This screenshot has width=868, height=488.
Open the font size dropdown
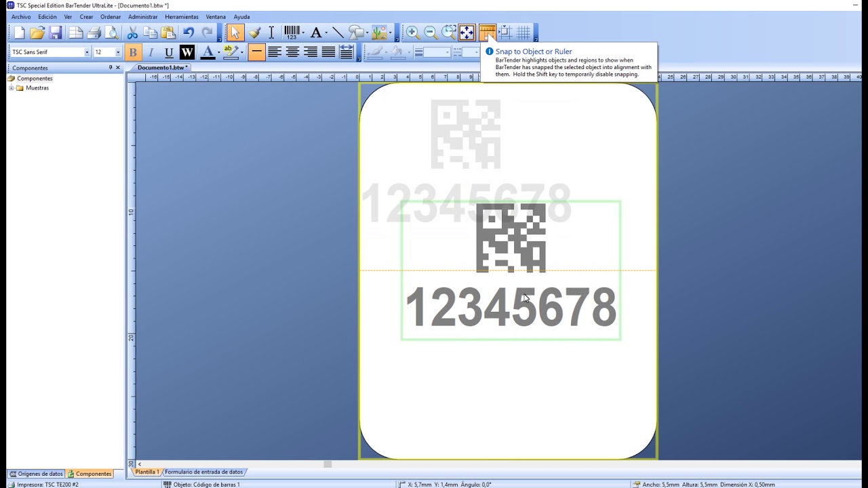click(x=118, y=52)
